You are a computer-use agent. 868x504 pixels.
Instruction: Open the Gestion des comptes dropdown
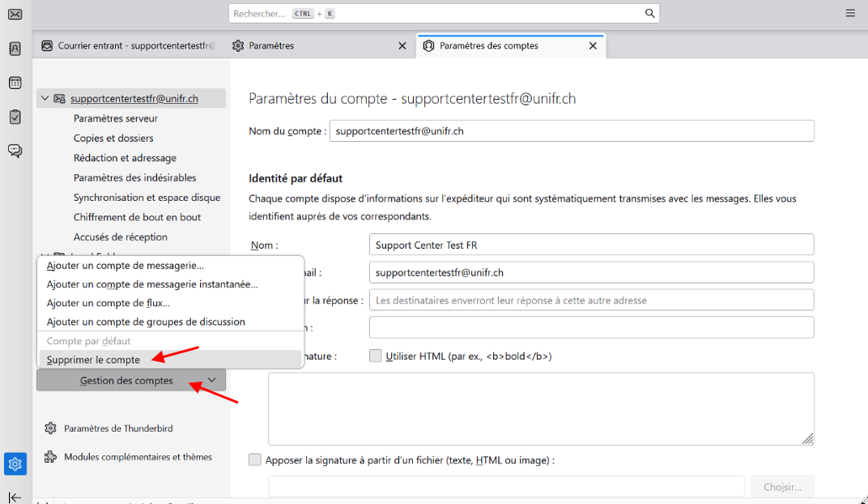131,380
